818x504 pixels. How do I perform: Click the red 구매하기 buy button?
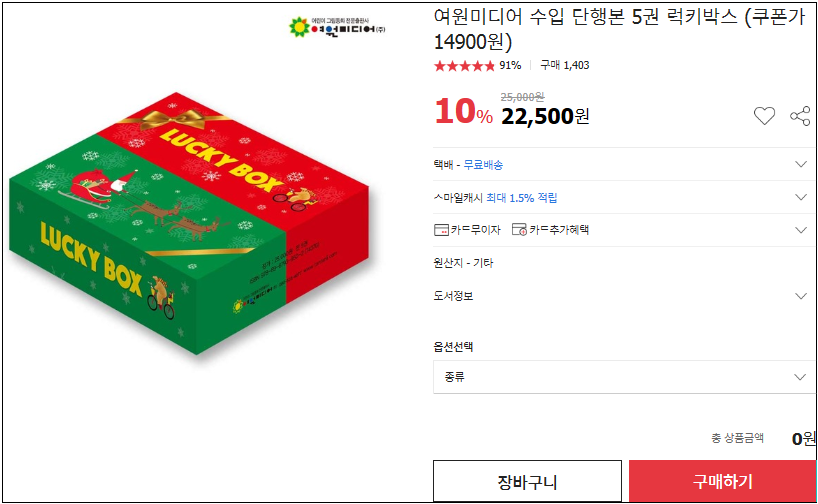point(723,481)
